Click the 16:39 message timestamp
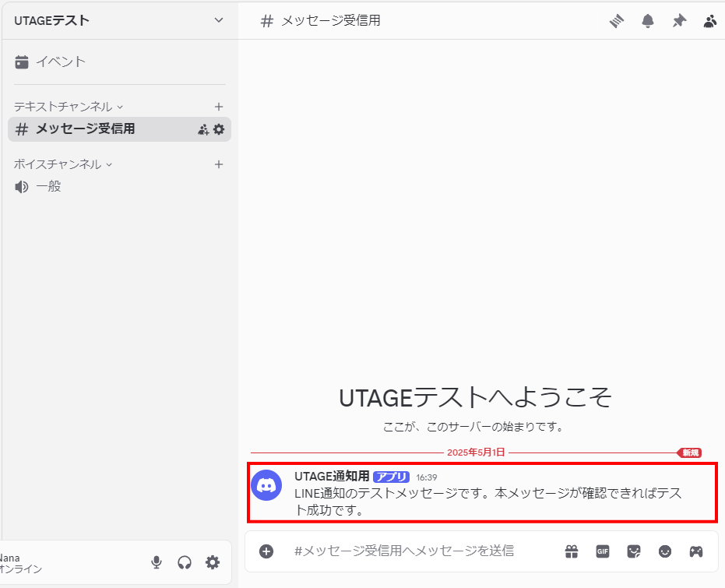 pyautogui.click(x=426, y=477)
